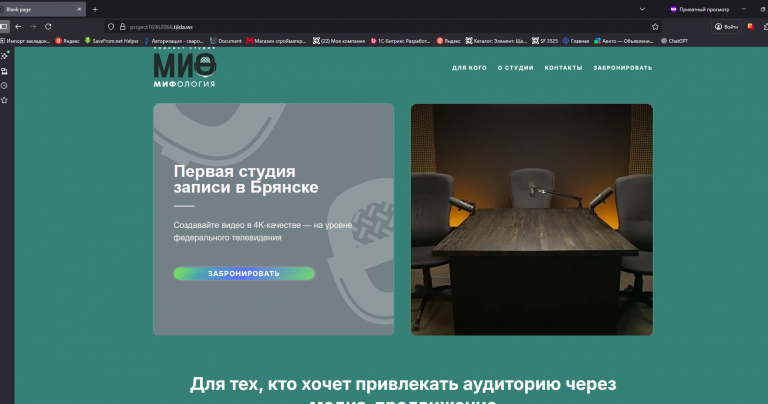
Task: Open the first Яндекс bookmark
Action: click(x=68, y=41)
